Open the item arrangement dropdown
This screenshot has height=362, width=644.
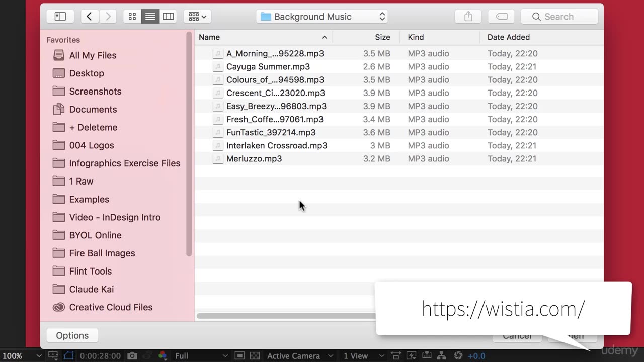pos(197,17)
